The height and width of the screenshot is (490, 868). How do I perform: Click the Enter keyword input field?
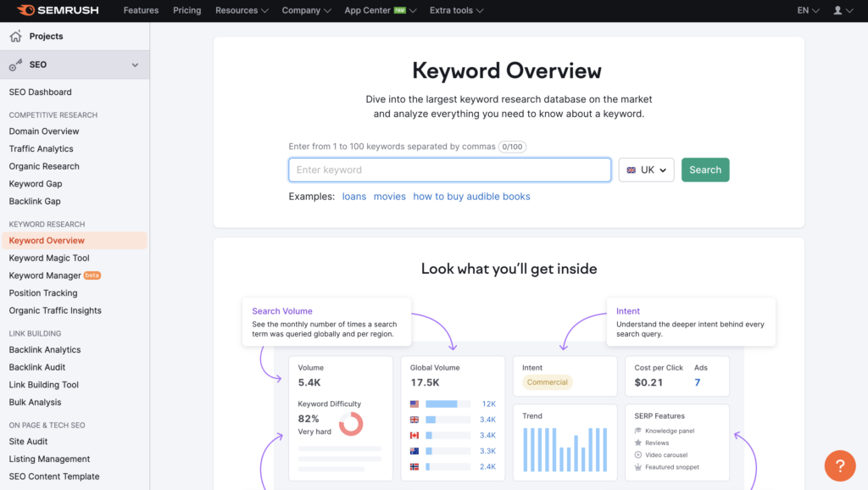tap(449, 170)
